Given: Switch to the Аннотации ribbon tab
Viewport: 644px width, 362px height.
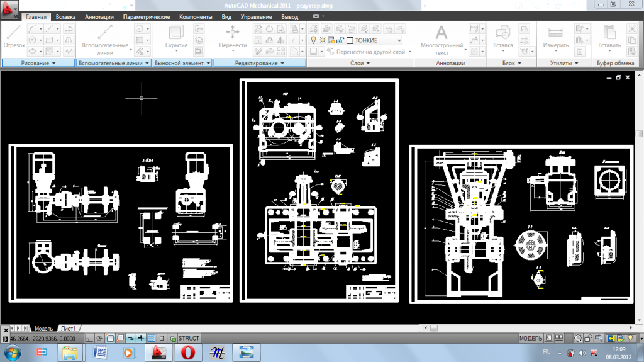Looking at the screenshot, I should tap(99, 17).
